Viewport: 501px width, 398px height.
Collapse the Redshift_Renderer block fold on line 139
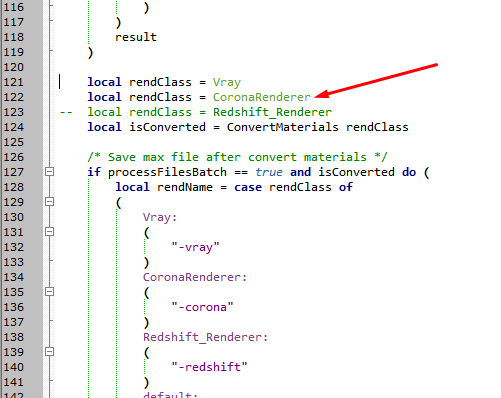tap(49, 352)
